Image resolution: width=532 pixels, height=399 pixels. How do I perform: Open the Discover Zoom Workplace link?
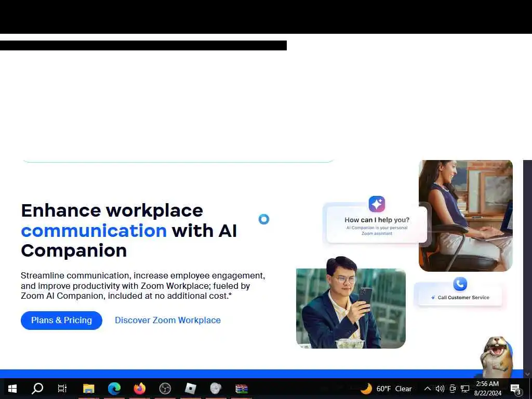click(168, 320)
